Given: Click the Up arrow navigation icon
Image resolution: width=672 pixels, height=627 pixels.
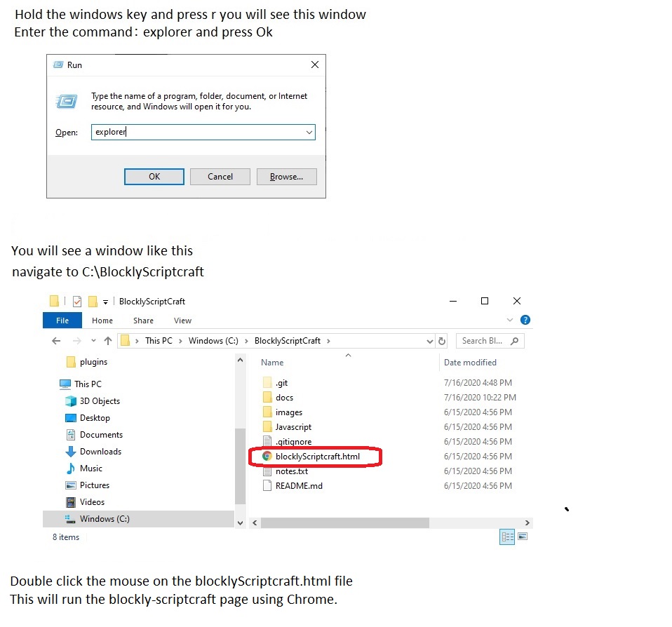Looking at the screenshot, I should pos(107,341).
